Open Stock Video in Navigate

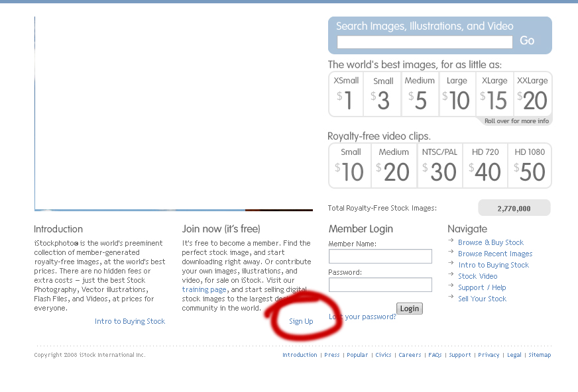[x=478, y=276]
